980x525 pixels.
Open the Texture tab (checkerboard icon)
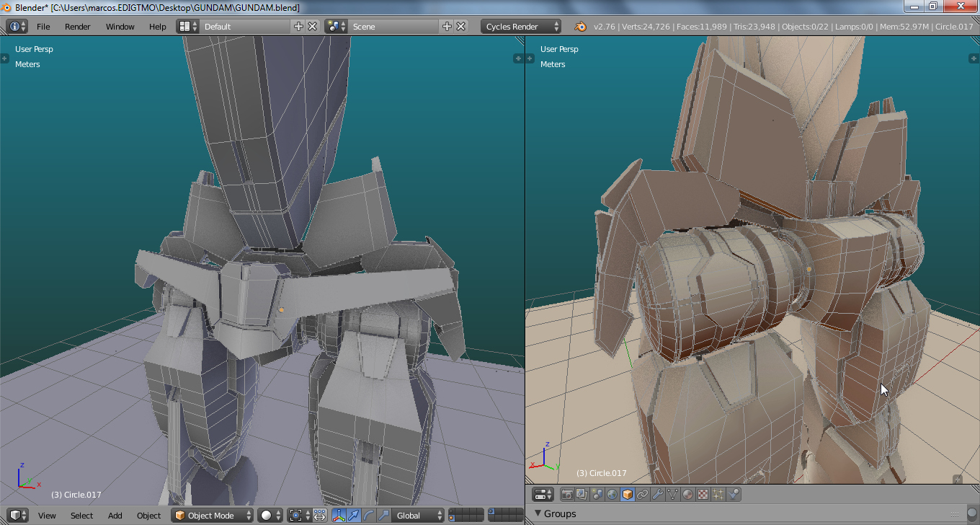703,495
